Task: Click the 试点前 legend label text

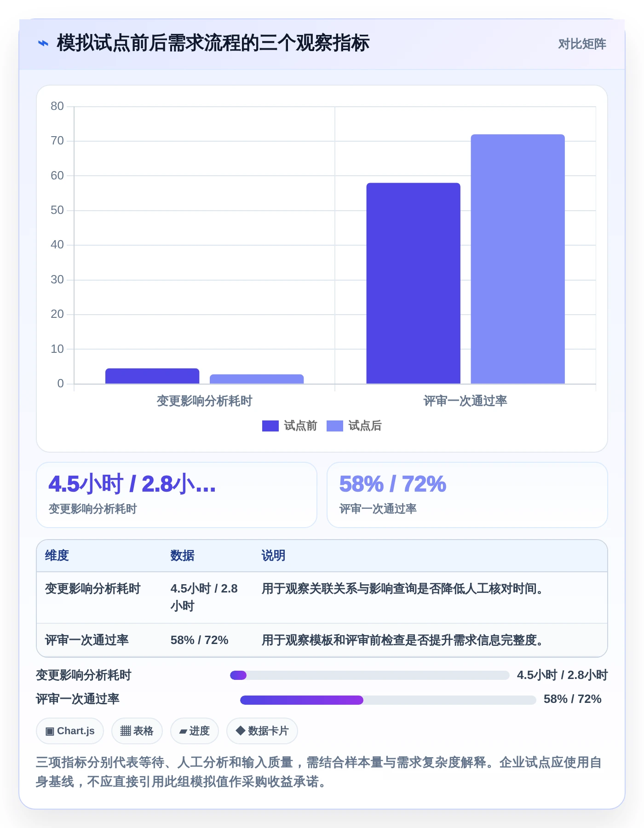Action: (300, 426)
